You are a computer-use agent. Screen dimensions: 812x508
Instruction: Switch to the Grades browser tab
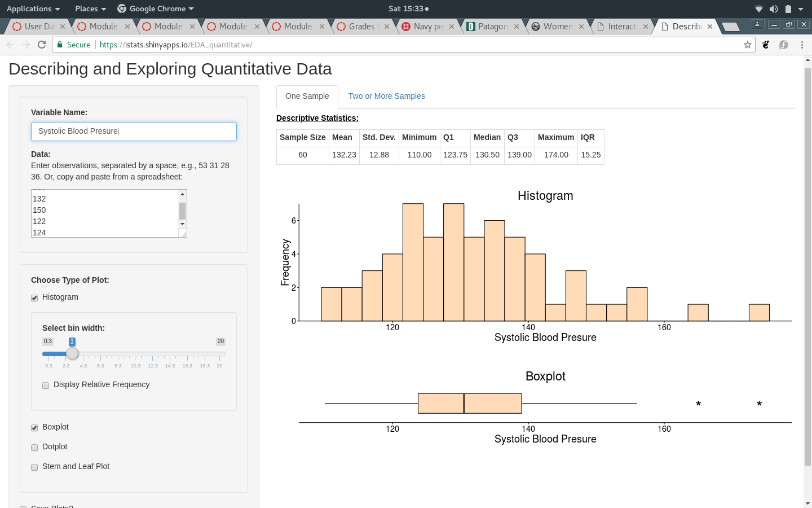coord(361,26)
